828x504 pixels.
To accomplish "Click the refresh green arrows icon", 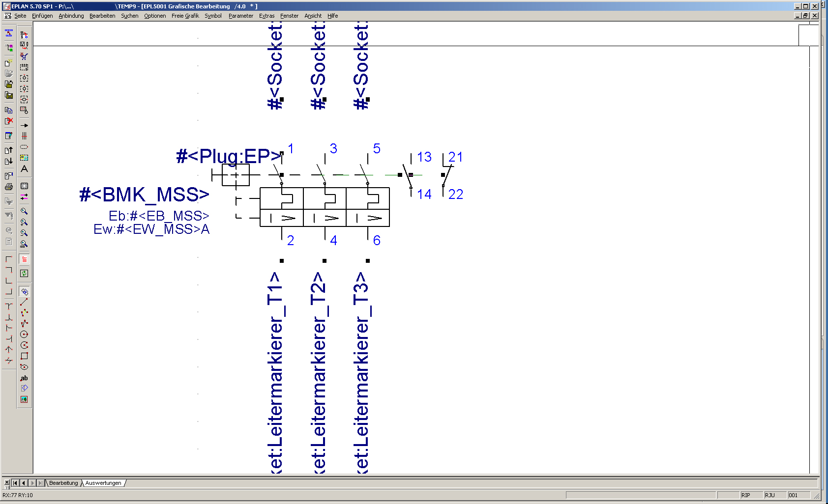I will click(24, 273).
